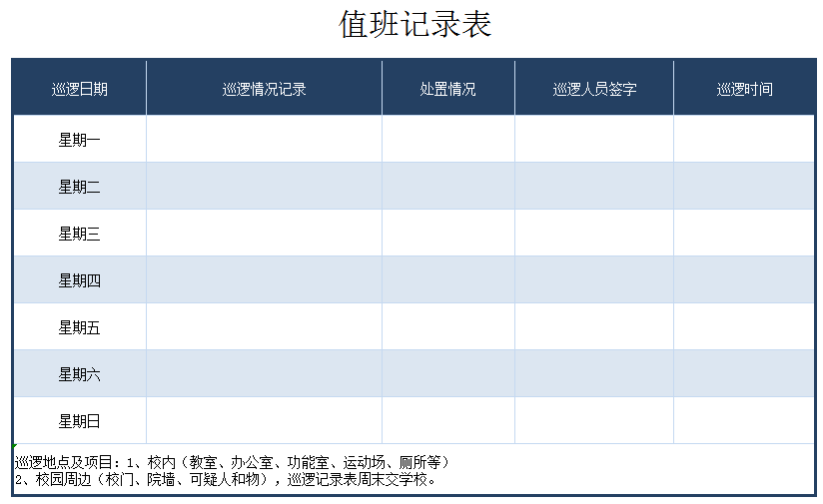Click 巡逻时间 cell for 星期日
This screenshot has width=823, height=504.
(x=744, y=421)
